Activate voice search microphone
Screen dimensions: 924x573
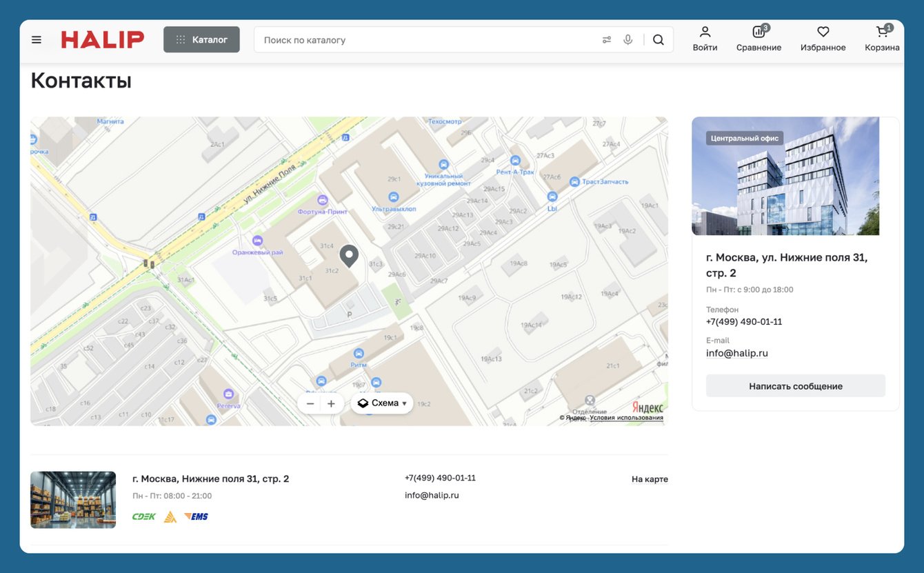628,40
